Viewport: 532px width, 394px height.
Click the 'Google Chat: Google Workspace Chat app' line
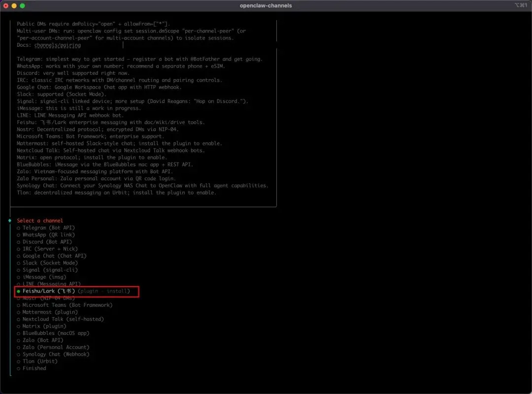point(100,87)
